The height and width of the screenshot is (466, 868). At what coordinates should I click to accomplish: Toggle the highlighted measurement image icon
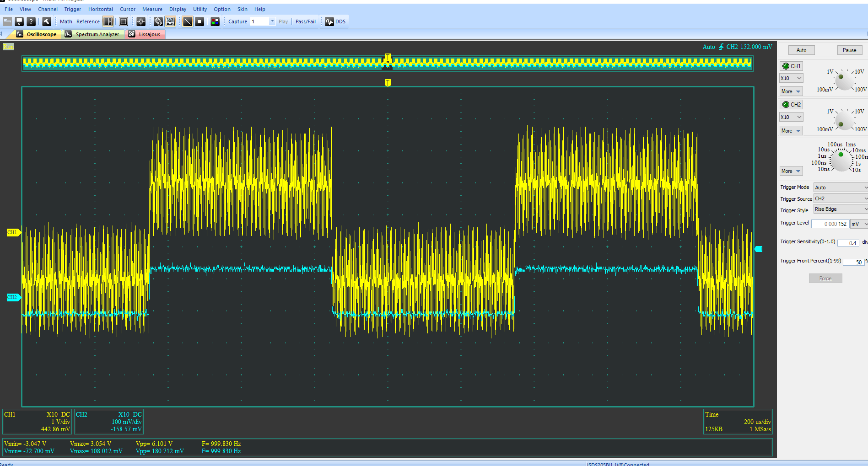(x=170, y=21)
